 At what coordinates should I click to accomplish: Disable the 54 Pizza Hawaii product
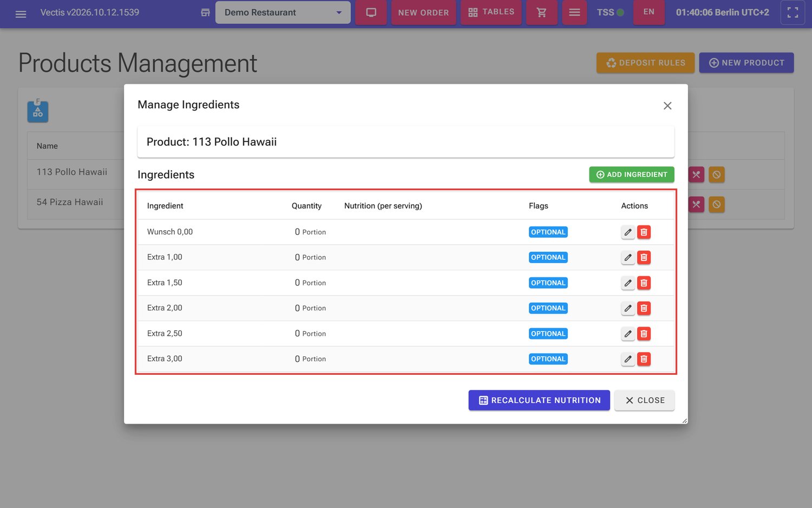point(716,204)
